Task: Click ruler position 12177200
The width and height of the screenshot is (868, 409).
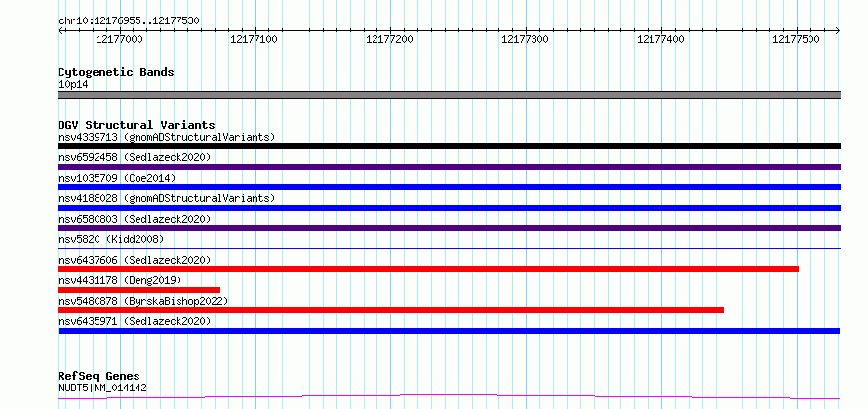Action: (x=390, y=39)
